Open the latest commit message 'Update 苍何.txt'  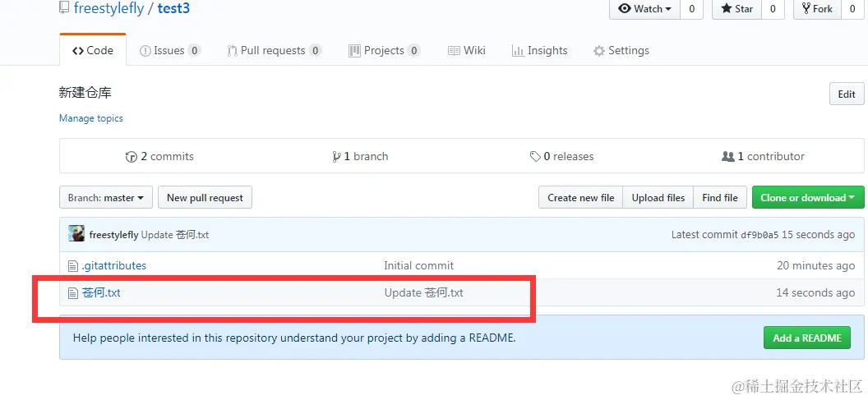click(x=175, y=235)
